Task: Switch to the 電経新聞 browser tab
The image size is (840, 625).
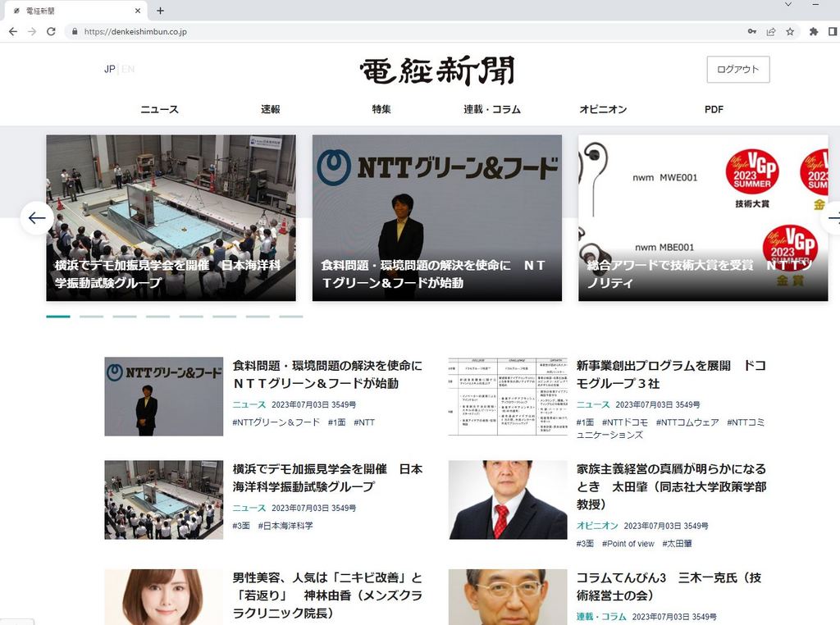Action: [75, 10]
